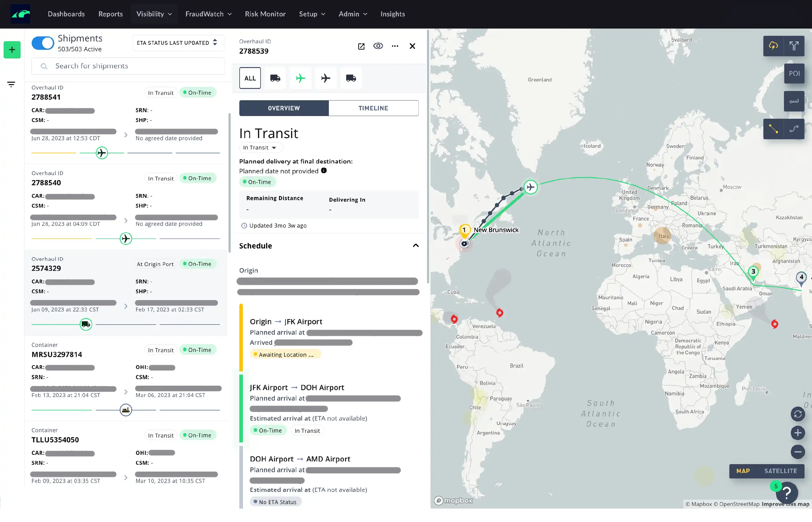
Task: Click the green add shipment plus button
Action: [12, 50]
